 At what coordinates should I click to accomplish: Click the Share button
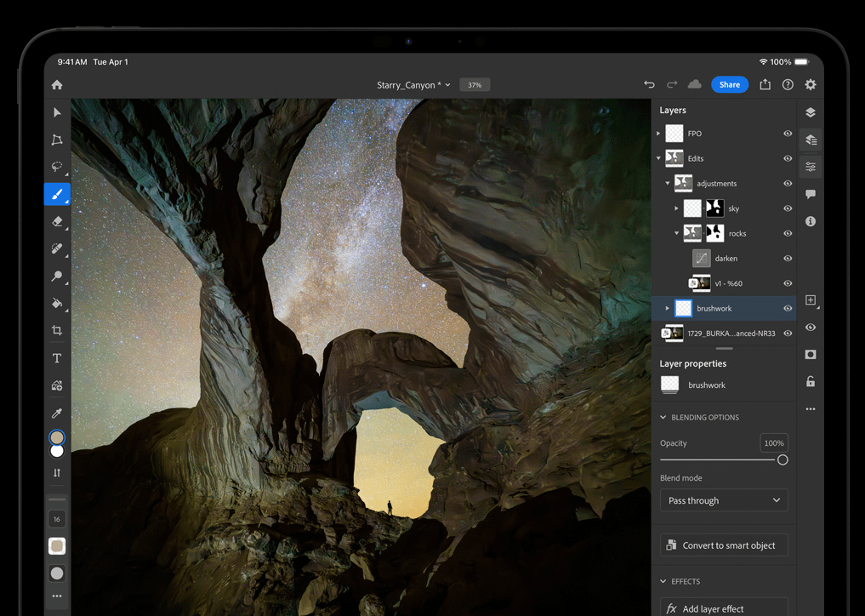[x=729, y=85]
